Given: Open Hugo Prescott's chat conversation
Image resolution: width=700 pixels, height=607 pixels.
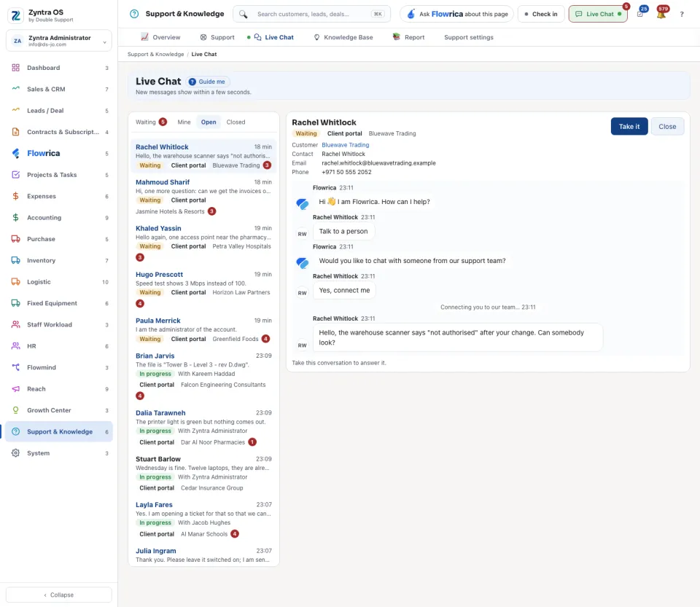Looking at the screenshot, I should [x=203, y=289].
